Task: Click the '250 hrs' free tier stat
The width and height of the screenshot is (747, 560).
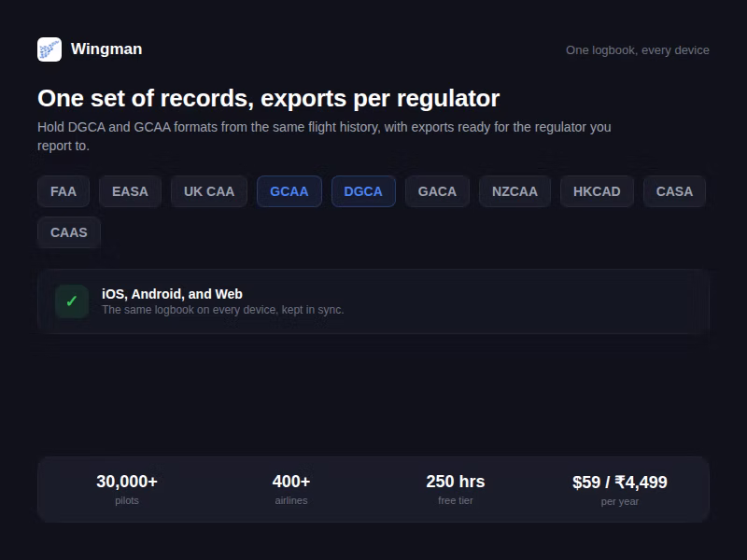Action: (456, 482)
